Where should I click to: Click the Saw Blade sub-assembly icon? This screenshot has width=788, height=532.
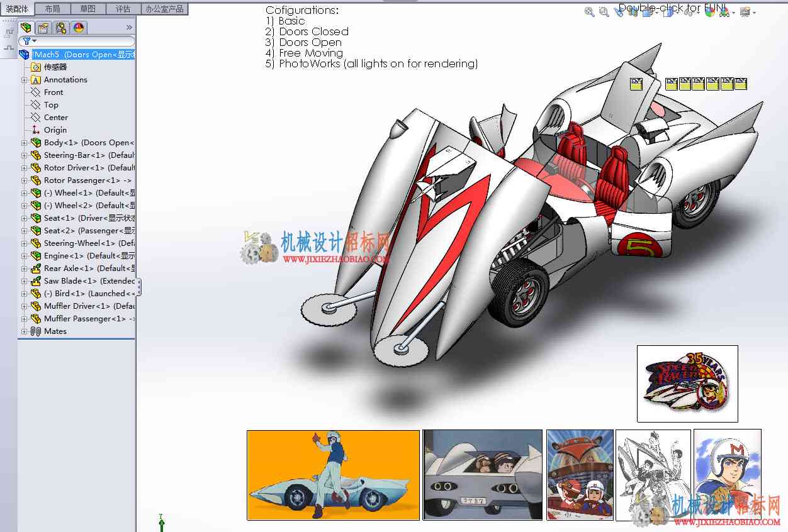point(36,281)
